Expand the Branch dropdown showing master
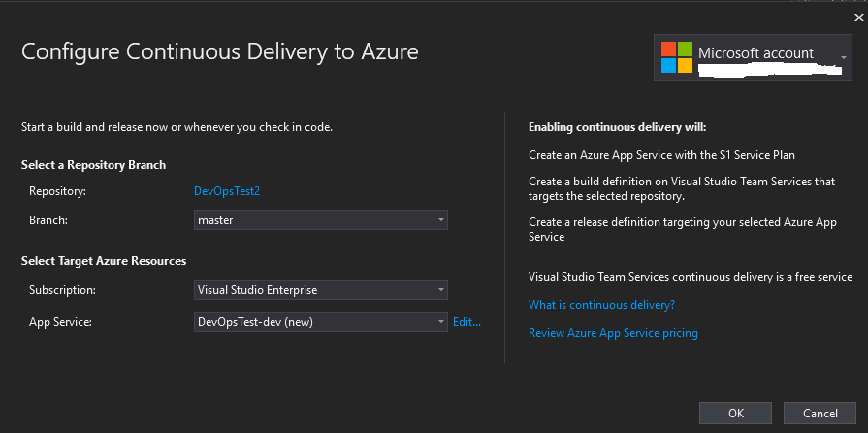 (x=320, y=220)
